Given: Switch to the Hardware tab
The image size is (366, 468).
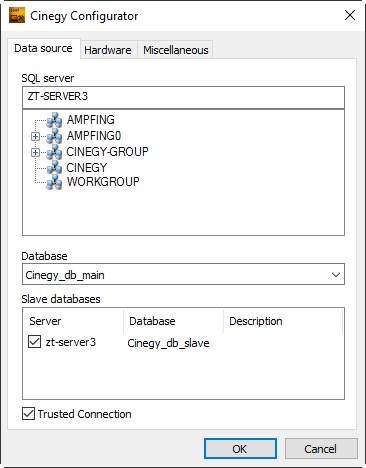Looking at the screenshot, I should tap(108, 50).
